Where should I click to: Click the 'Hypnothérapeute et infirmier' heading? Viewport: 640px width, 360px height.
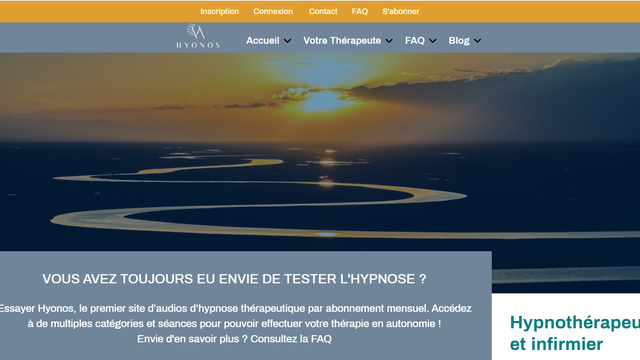(x=575, y=333)
